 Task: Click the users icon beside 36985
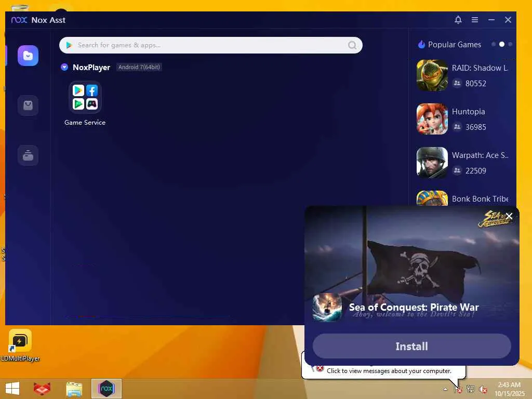tap(457, 127)
